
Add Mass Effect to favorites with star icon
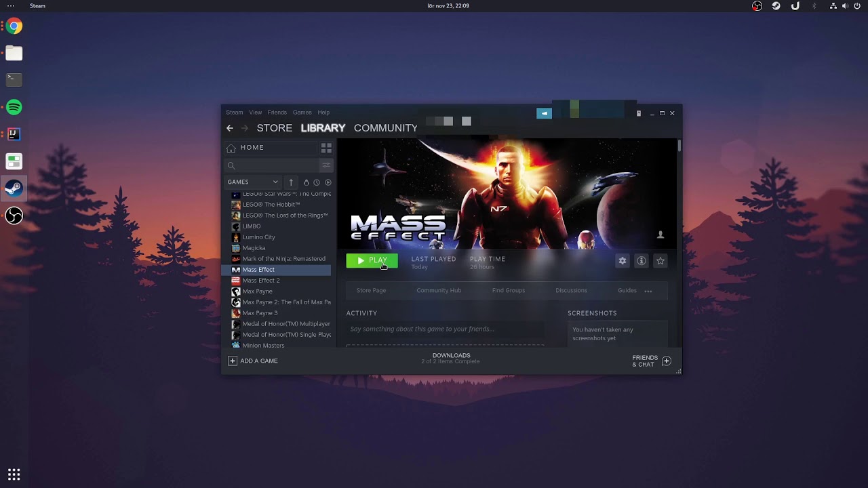(x=660, y=261)
